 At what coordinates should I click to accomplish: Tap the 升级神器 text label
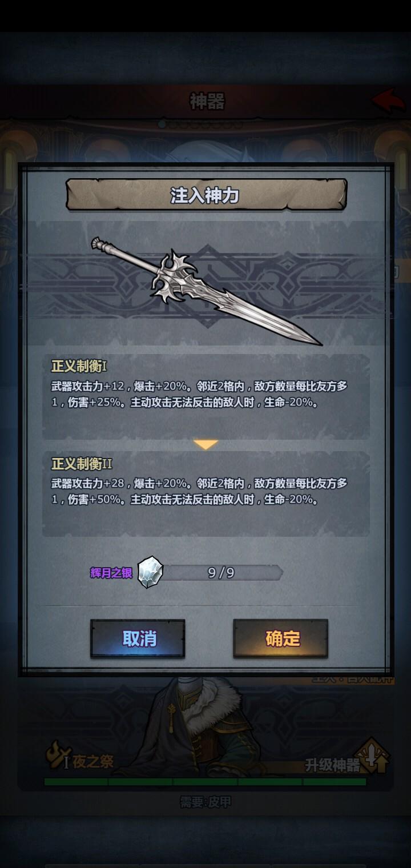pos(332,765)
